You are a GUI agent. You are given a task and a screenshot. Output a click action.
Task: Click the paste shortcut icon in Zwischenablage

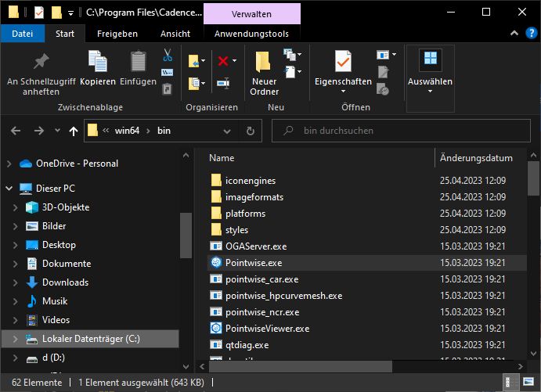tap(167, 89)
